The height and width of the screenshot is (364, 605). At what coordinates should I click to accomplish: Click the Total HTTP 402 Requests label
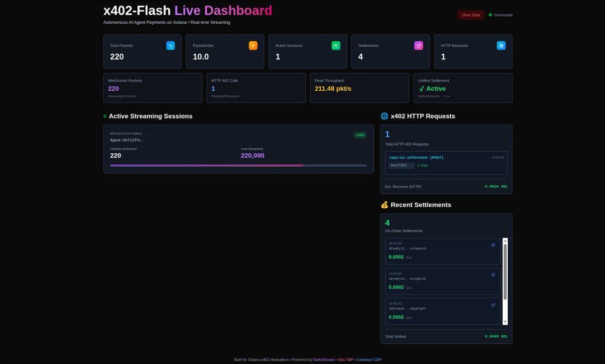(x=407, y=144)
